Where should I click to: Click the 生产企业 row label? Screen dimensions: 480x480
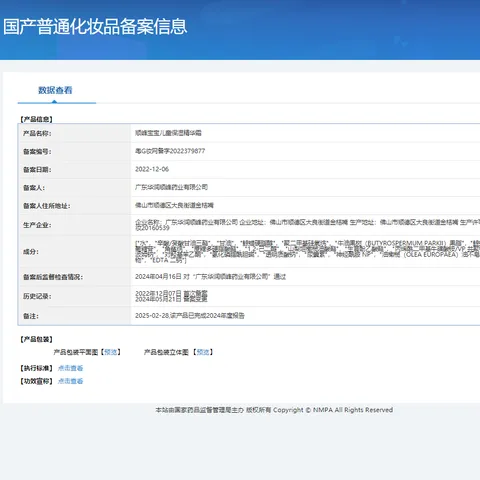(37, 225)
